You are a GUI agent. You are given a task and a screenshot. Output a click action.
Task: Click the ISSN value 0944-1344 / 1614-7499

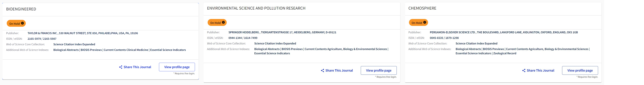pyautogui.click(x=243, y=38)
